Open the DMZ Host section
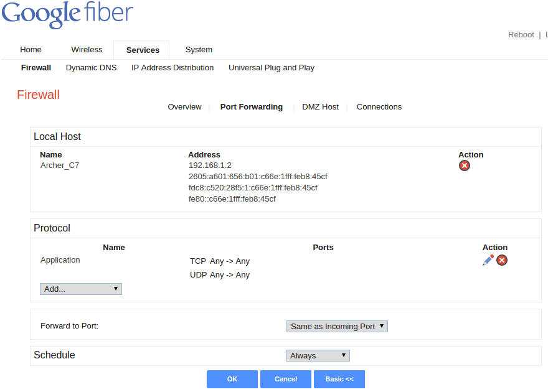This screenshot has width=548, height=392. pyautogui.click(x=321, y=107)
